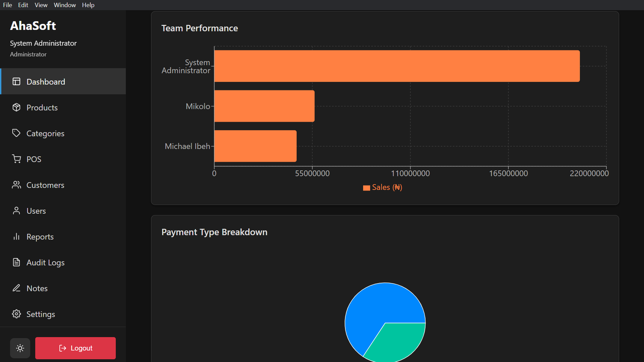Viewport: 644px width, 362px height.
Task: Open the File menu
Action: click(7, 5)
